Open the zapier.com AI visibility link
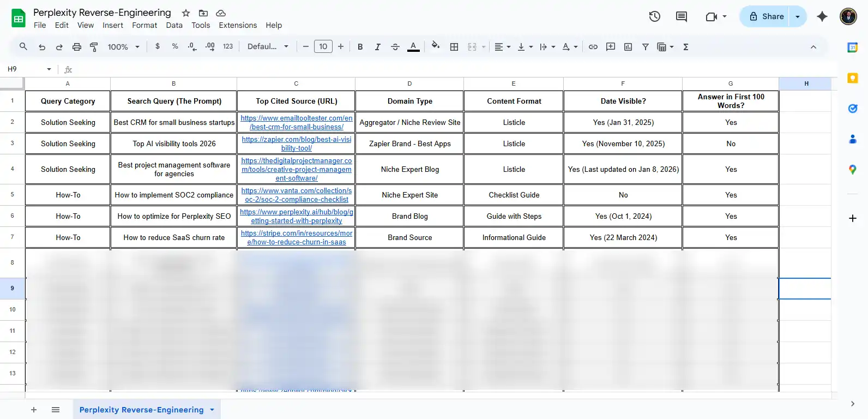 (x=297, y=143)
